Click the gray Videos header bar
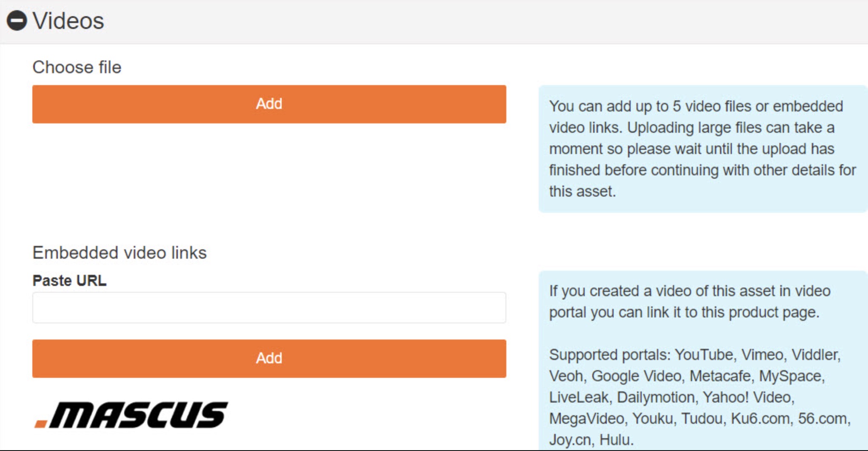This screenshot has width=868, height=451. pos(434,22)
